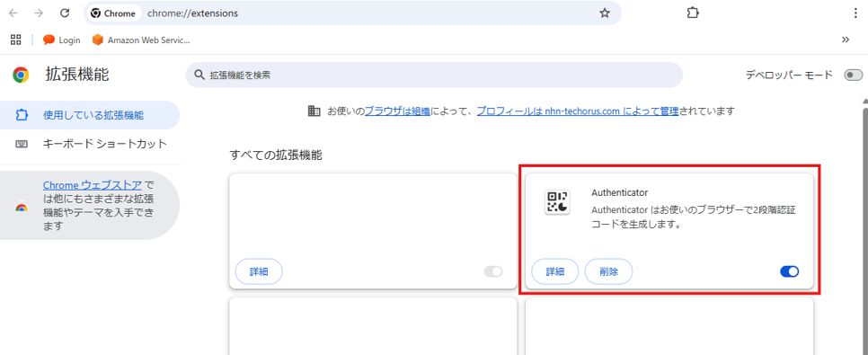Open the apps grid in bookmarks bar
The height and width of the screenshot is (355, 868).
[15, 40]
